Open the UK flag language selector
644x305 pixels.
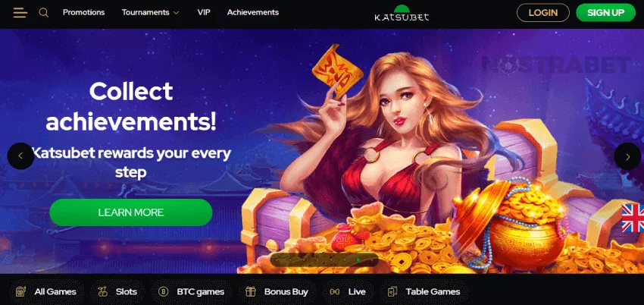[x=633, y=219]
